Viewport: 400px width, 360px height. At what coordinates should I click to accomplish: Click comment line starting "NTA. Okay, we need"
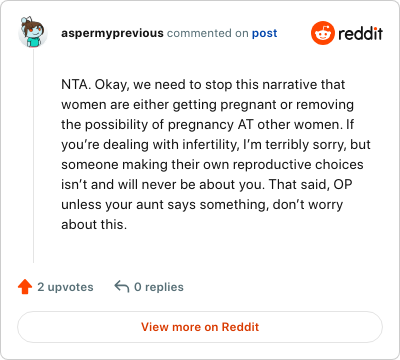point(203,85)
